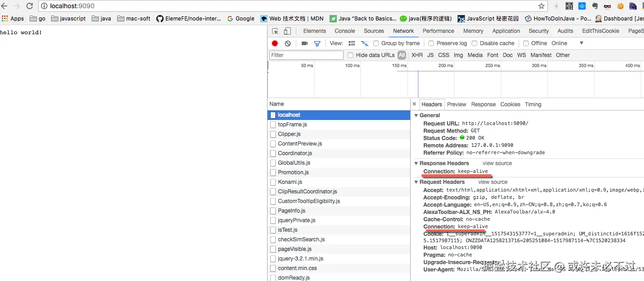Image resolution: width=644 pixels, height=281 pixels.
Task: Click the speedometer extension icon
Action: (633, 6)
